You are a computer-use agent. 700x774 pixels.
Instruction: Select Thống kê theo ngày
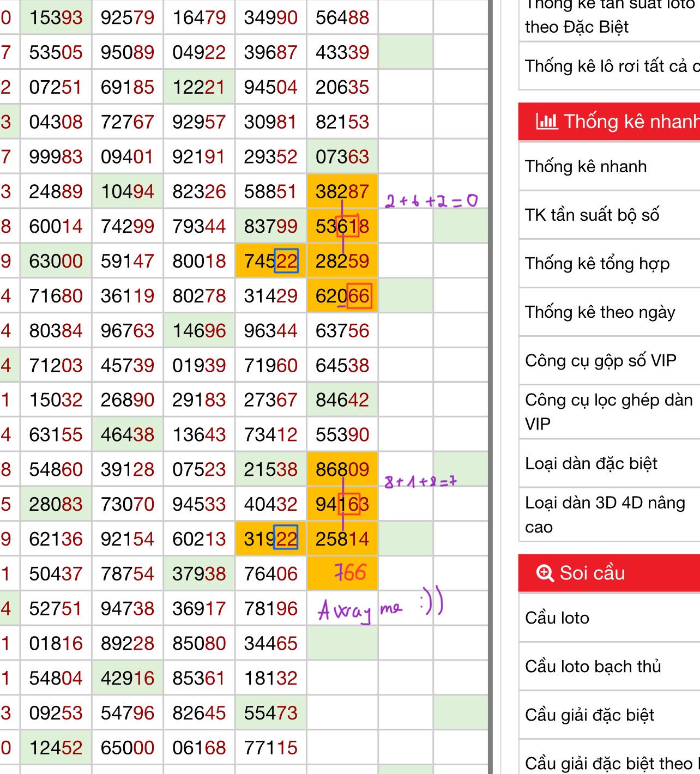(600, 312)
